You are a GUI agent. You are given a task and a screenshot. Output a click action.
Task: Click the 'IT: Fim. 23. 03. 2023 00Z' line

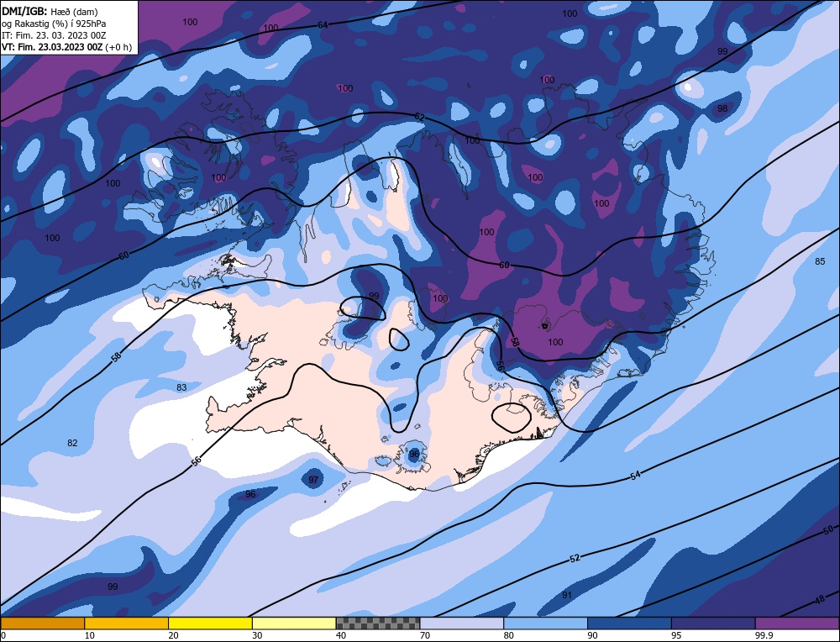[54, 35]
